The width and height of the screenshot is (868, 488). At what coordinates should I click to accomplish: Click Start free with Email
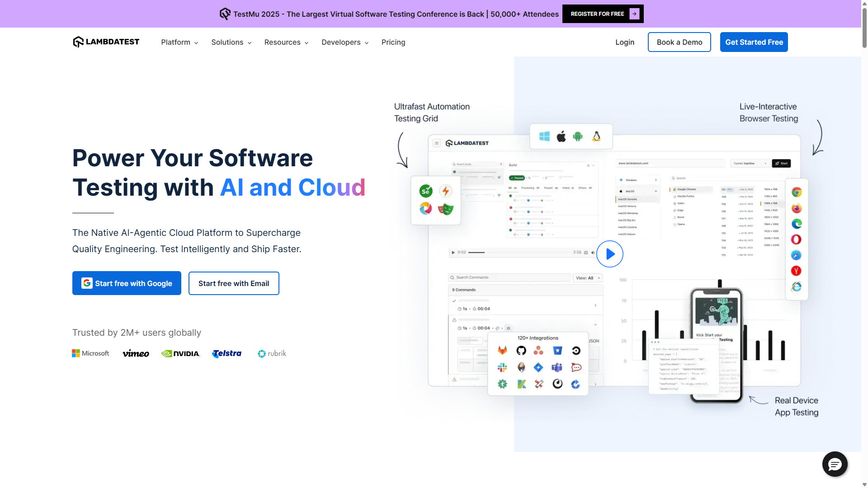(x=234, y=283)
